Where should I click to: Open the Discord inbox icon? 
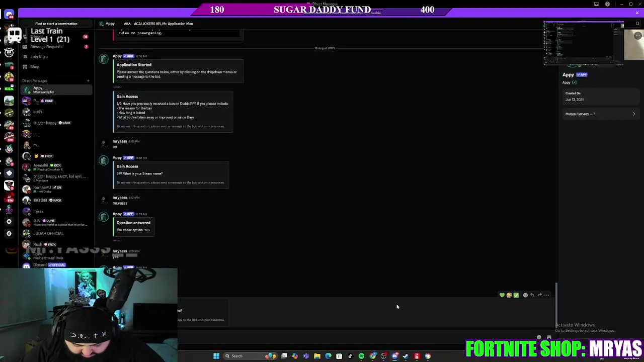[x=596, y=4]
